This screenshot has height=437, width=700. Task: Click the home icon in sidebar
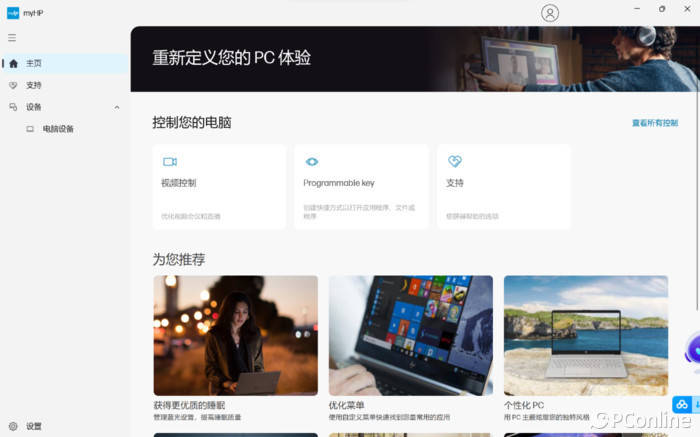[13, 63]
